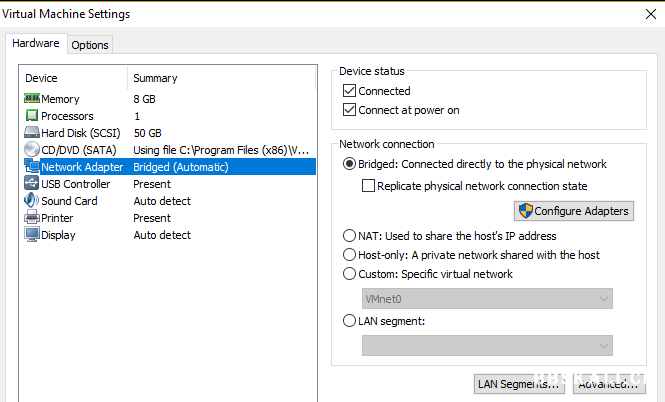This screenshot has height=402, width=665.
Task: Click the Processors chip icon
Action: [32, 115]
